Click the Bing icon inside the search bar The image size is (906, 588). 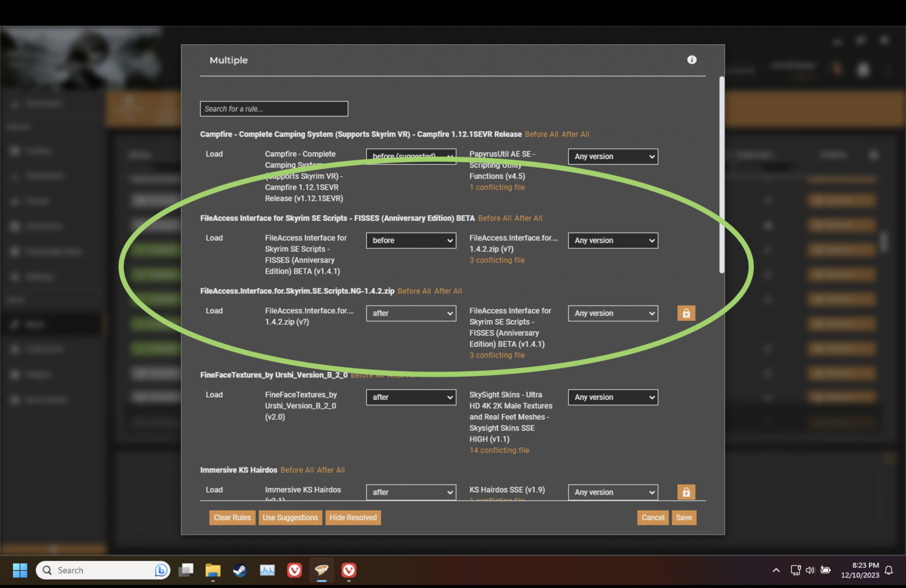(x=160, y=570)
